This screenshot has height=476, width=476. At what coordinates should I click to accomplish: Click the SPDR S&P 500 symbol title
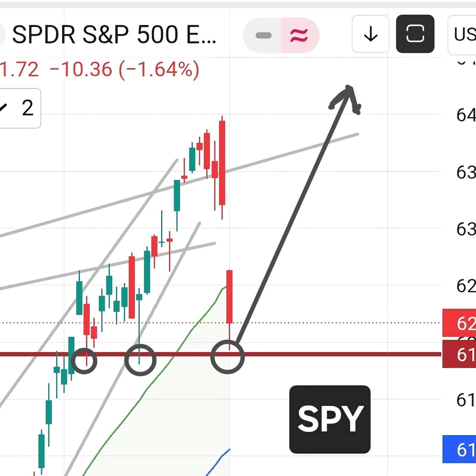coord(114,35)
